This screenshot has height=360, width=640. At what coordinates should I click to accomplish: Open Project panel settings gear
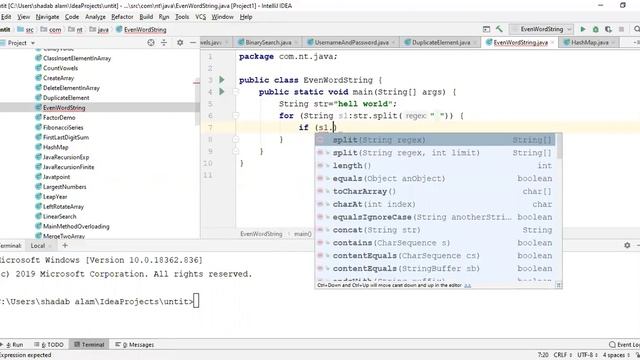(180, 42)
